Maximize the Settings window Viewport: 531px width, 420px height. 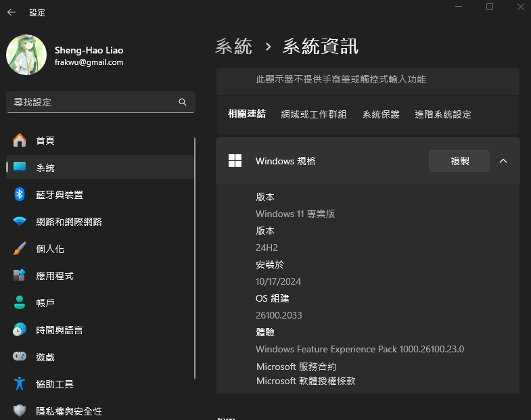click(x=490, y=7)
